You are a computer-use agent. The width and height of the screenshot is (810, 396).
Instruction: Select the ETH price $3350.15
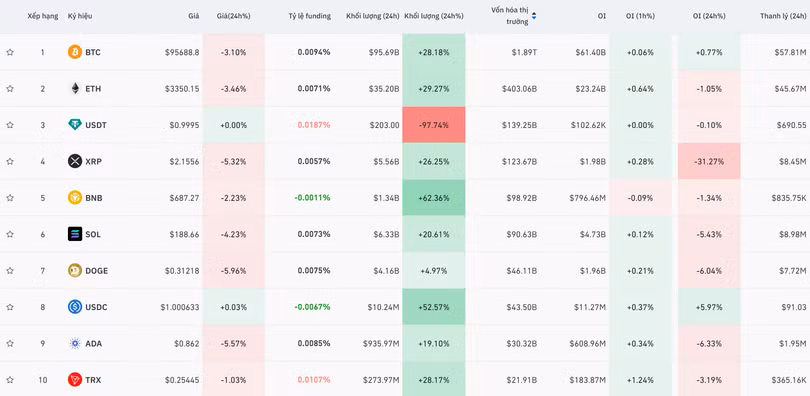pos(182,89)
